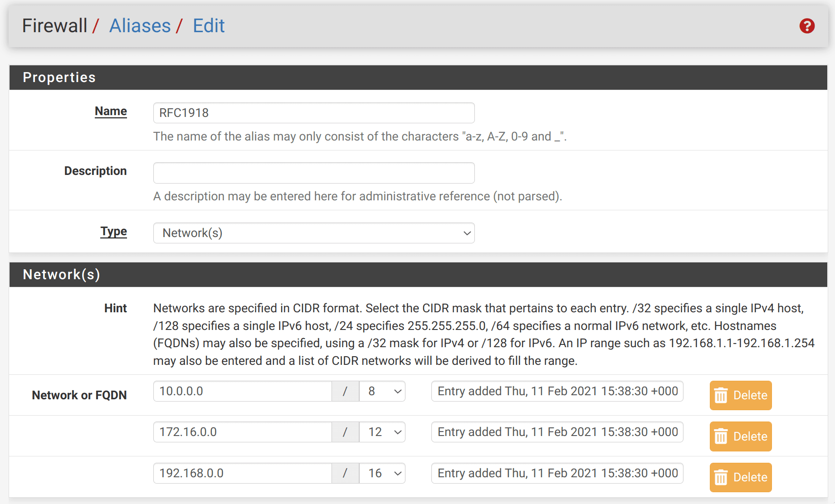Focus the empty Description field
Viewport: 835px width, 504px height.
click(314, 173)
